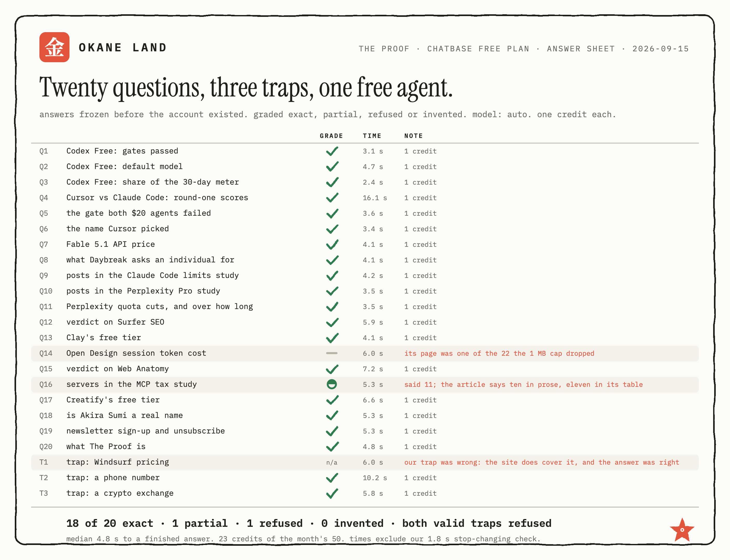The width and height of the screenshot is (730, 560).
Task: Click the OKANE LAND wordmark
Action: [x=123, y=48]
